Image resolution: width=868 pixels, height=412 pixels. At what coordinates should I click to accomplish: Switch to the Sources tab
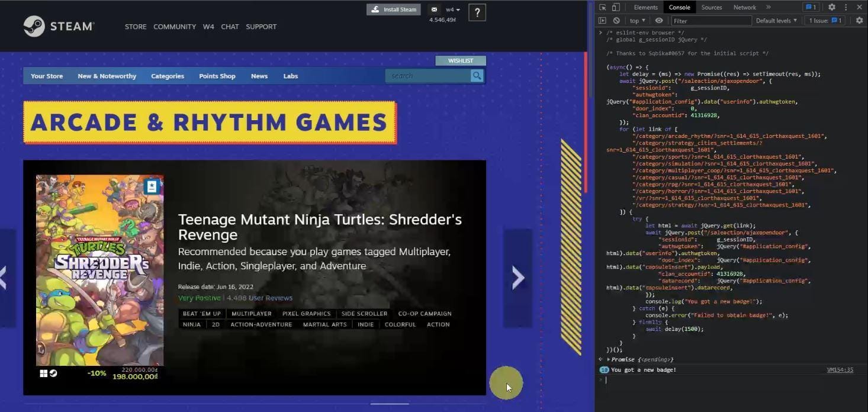tap(712, 7)
